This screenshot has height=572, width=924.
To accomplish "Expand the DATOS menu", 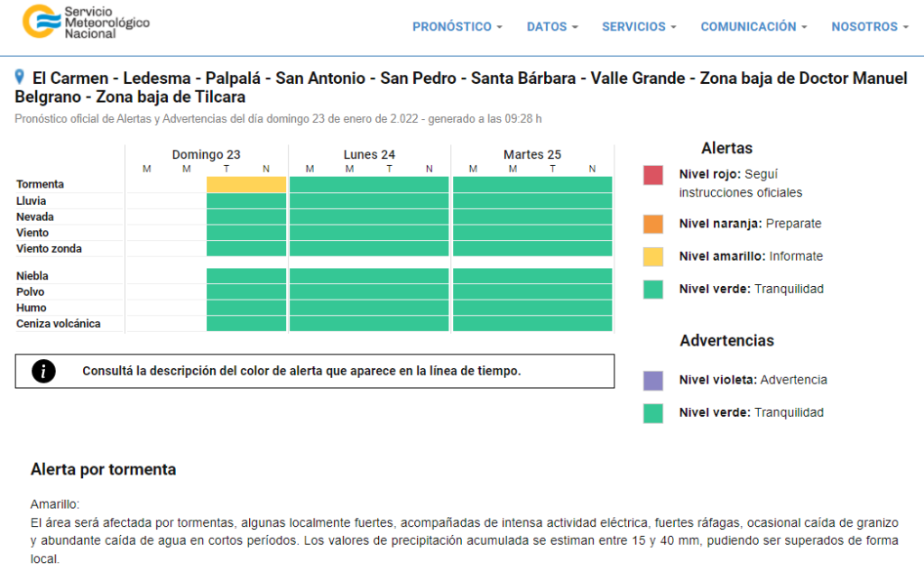I will tap(552, 27).
